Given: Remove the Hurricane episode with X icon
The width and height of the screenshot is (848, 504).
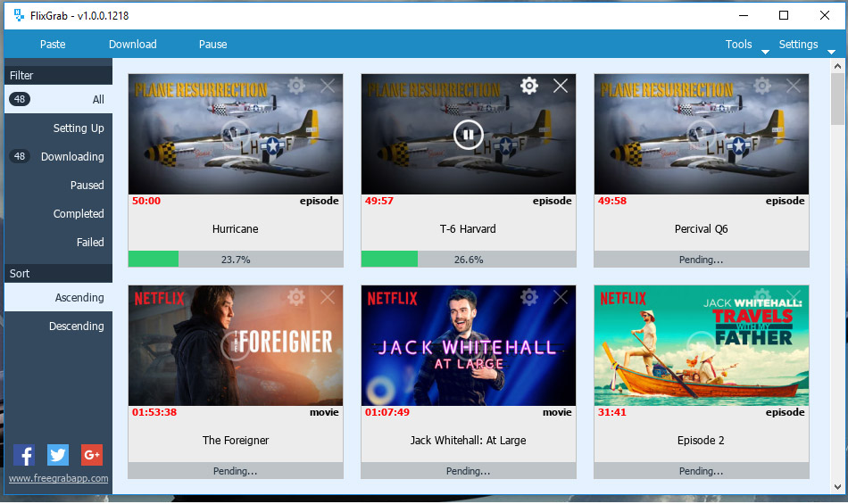Looking at the screenshot, I should (328, 86).
